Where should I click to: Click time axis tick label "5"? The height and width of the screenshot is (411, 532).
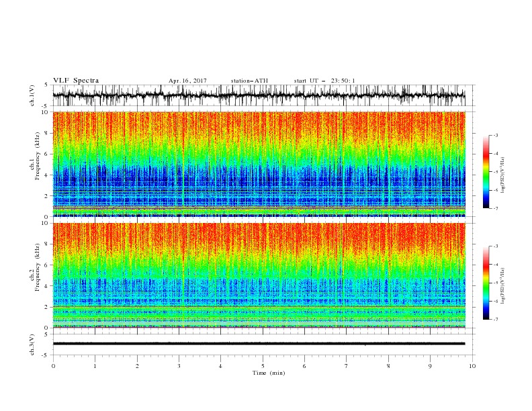tap(263, 366)
